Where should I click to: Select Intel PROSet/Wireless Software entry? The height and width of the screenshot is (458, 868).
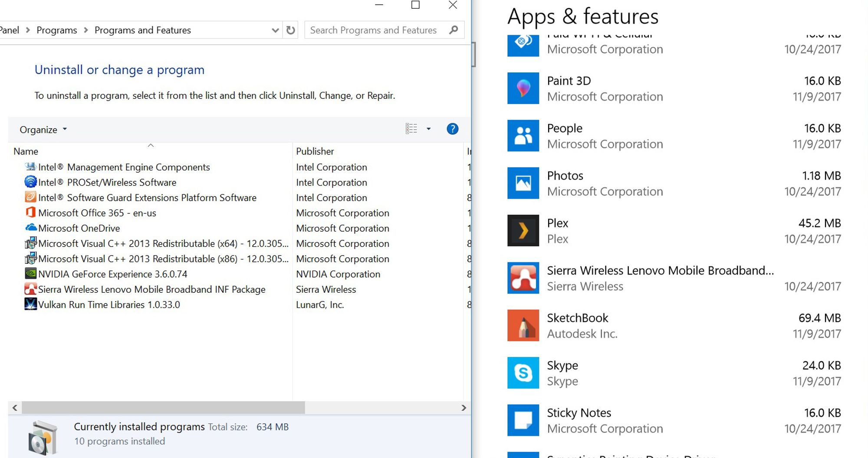(107, 183)
